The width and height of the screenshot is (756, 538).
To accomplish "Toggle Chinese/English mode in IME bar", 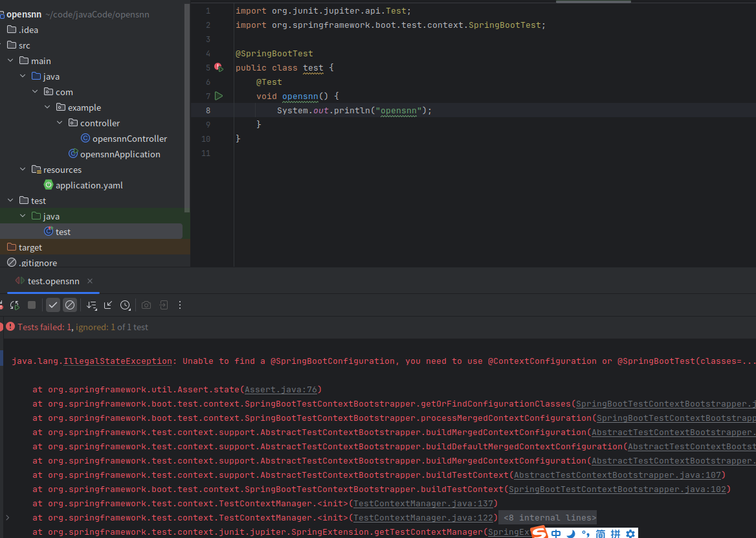I will click(x=557, y=533).
